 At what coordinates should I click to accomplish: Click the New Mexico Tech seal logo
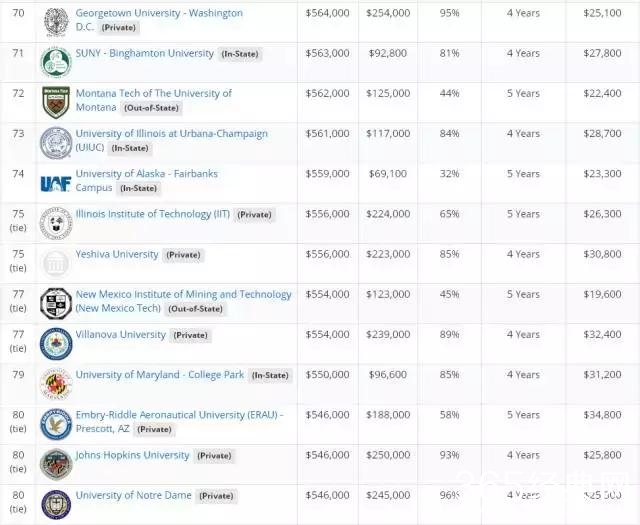(55, 304)
